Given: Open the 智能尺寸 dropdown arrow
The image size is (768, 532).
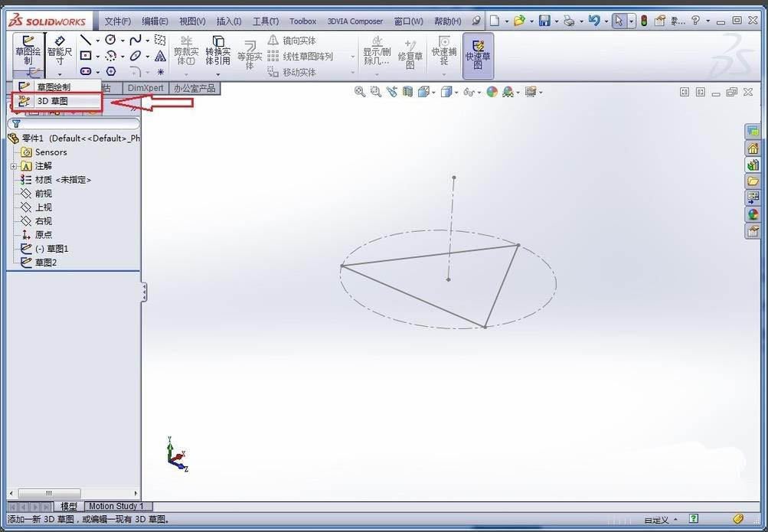Looking at the screenshot, I should click(60, 74).
